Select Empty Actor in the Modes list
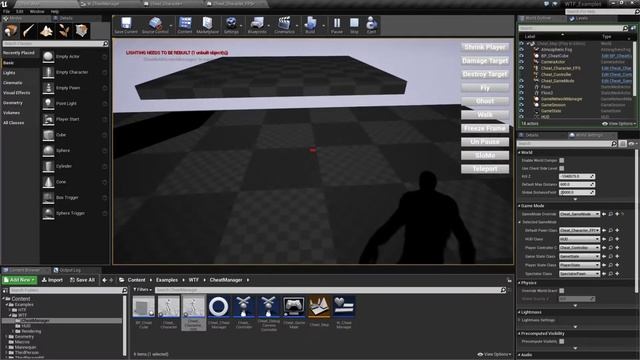This screenshot has width=640, height=360. click(x=75, y=57)
